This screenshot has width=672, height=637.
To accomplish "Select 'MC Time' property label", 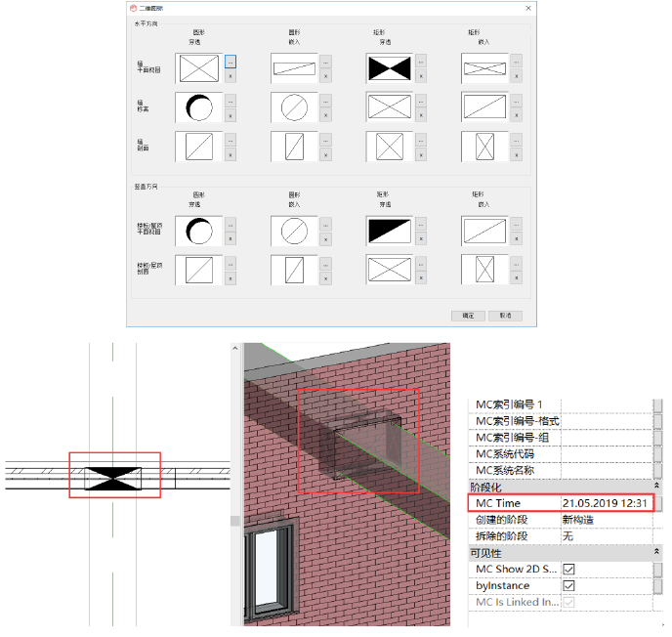I will coord(498,503).
